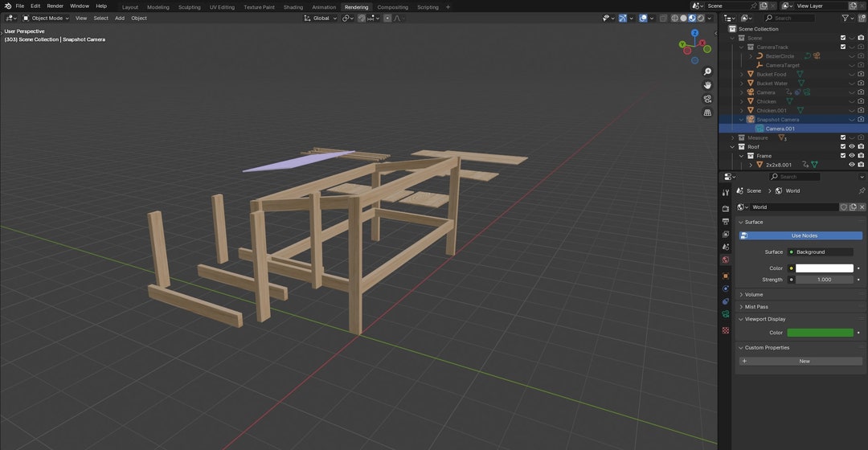Image resolution: width=868 pixels, height=450 pixels.
Task: Toggle camera view gizmo icon
Action: pos(707,99)
